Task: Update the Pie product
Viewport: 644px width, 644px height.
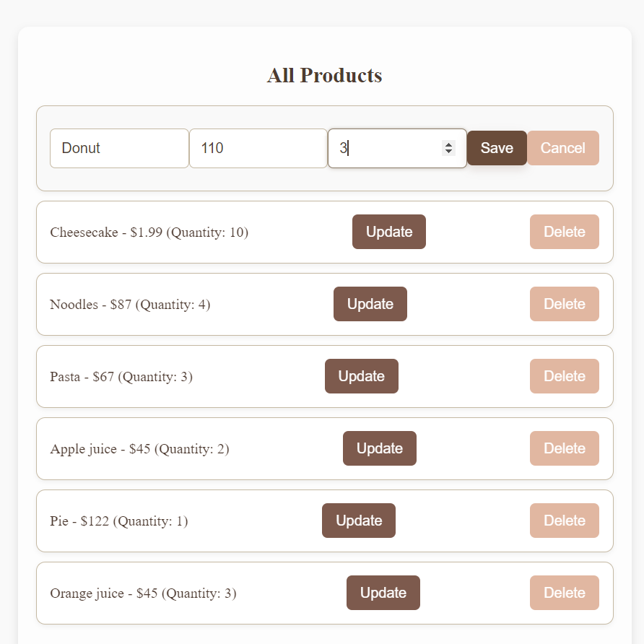Action: [358, 521]
